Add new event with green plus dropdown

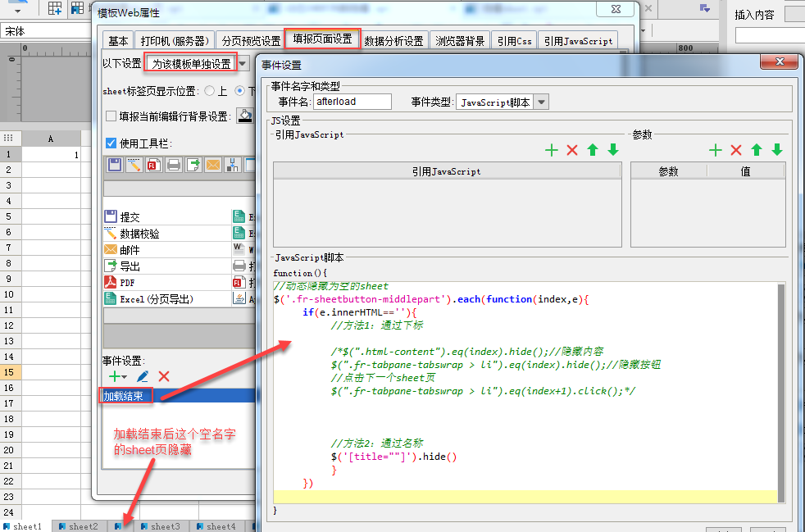pos(117,376)
